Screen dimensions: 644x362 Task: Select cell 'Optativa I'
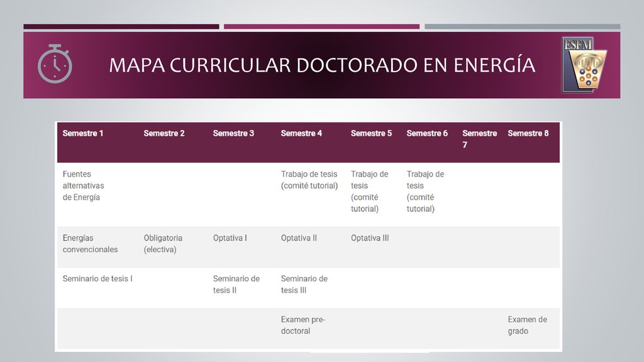pyautogui.click(x=230, y=238)
